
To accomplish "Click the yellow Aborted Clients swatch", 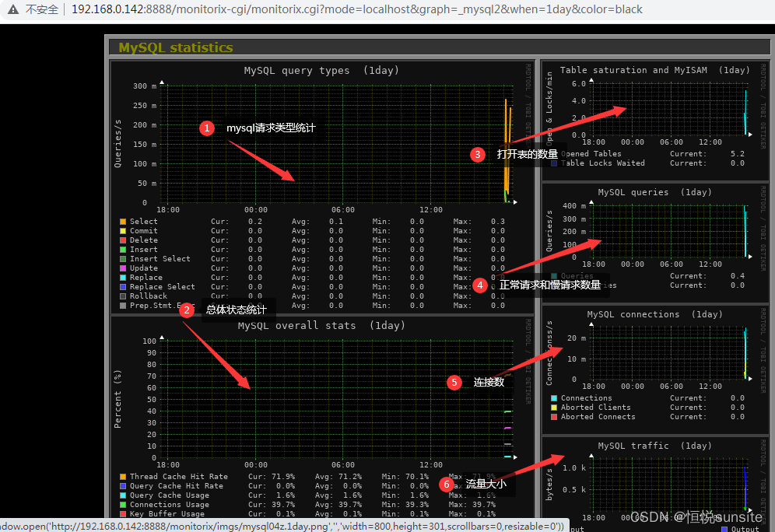I will [553, 408].
